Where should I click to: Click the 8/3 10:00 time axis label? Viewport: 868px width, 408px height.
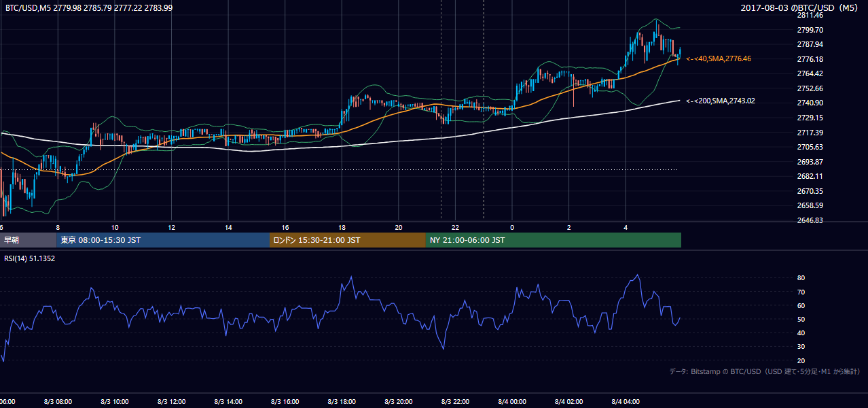click(115, 402)
